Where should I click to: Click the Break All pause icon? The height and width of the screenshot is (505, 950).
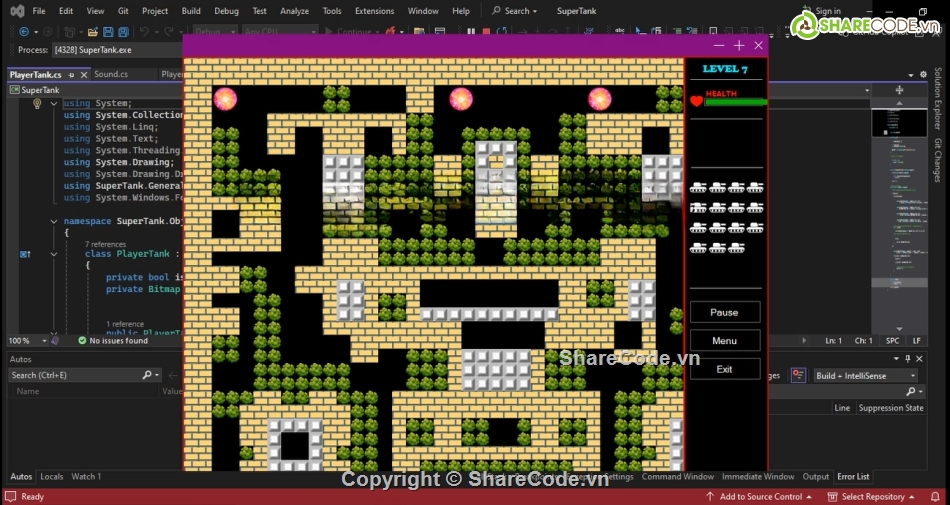tap(471, 31)
